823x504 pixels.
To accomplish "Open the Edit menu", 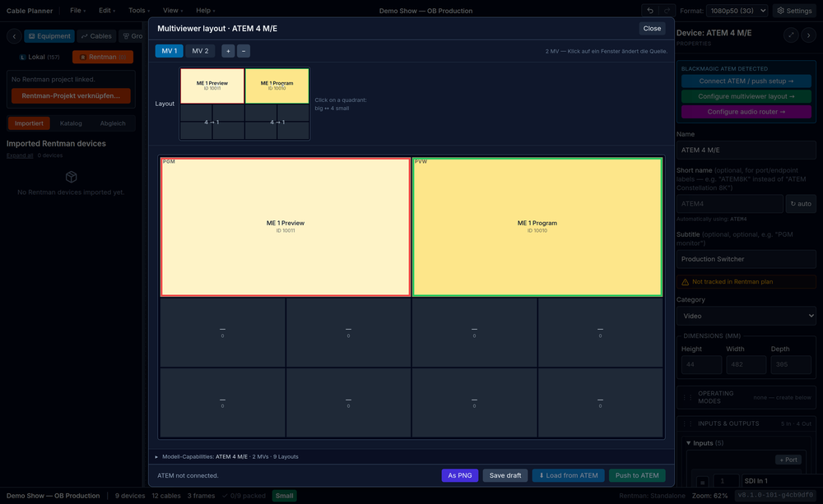I will click(x=107, y=11).
